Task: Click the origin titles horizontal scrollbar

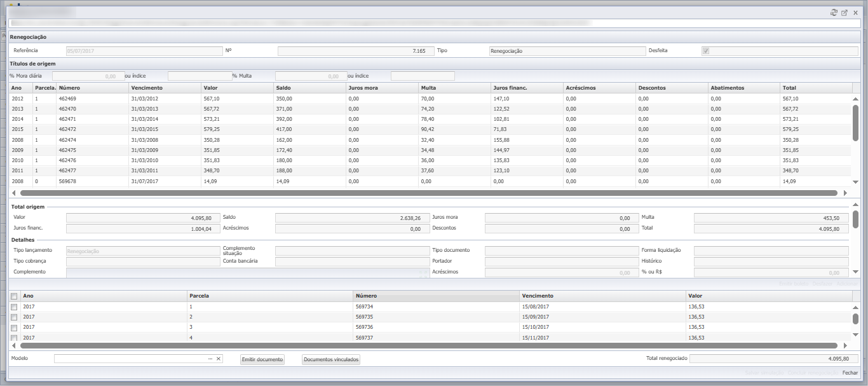Action: (x=429, y=193)
